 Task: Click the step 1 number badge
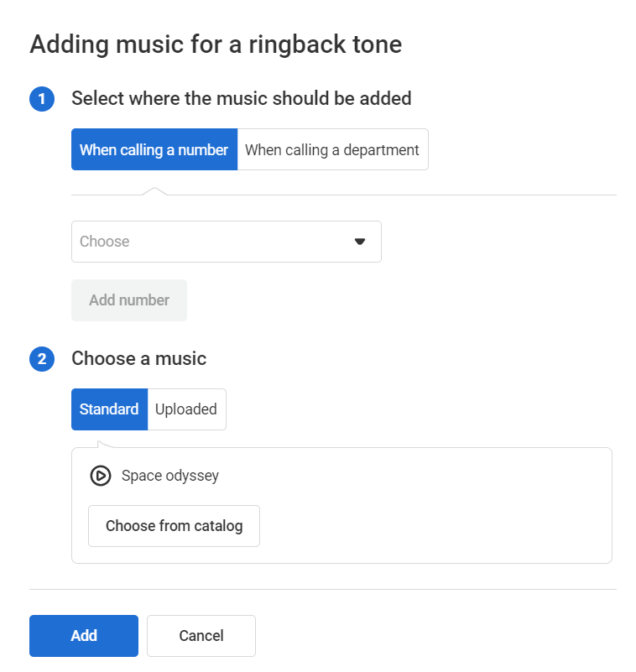pyautogui.click(x=42, y=99)
